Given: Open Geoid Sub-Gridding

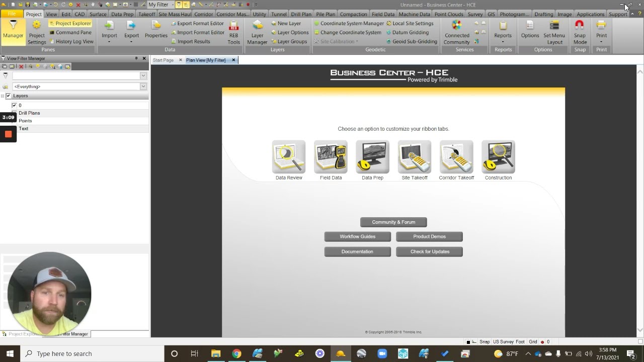Looking at the screenshot, I should [x=411, y=41].
